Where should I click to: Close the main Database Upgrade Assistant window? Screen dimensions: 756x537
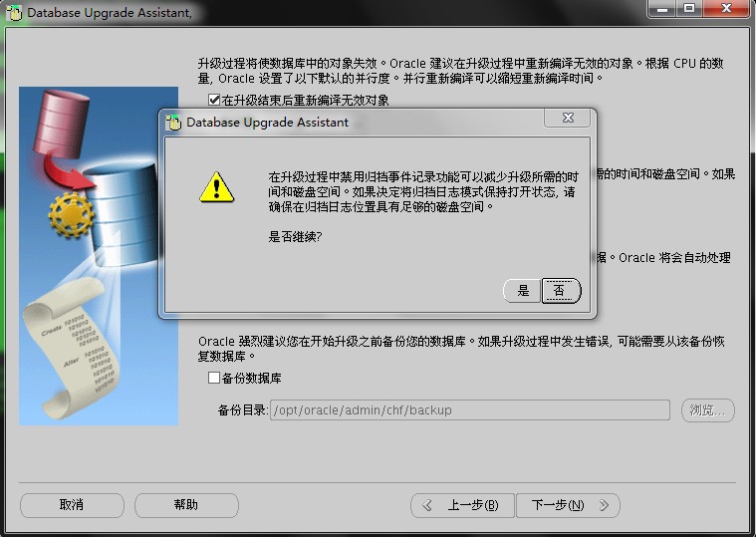(x=726, y=9)
